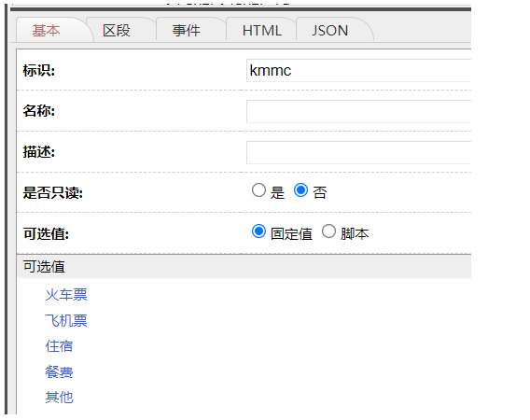The height and width of the screenshot is (420, 530).
Task: Switch to the HTML tab
Action: tap(262, 31)
